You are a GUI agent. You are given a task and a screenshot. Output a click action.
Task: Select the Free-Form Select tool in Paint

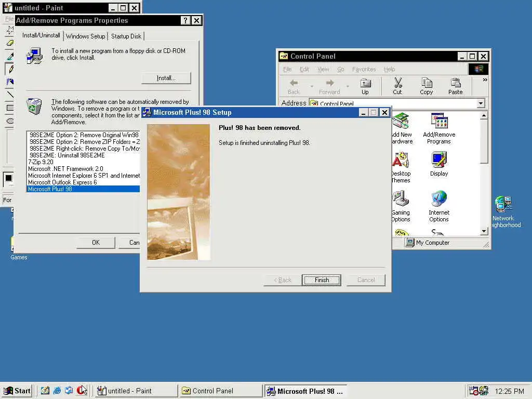9,30
